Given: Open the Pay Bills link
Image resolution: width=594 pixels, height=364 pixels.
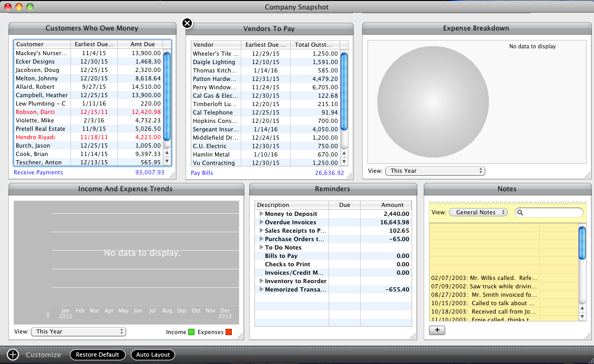Looking at the screenshot, I should pyautogui.click(x=202, y=173).
